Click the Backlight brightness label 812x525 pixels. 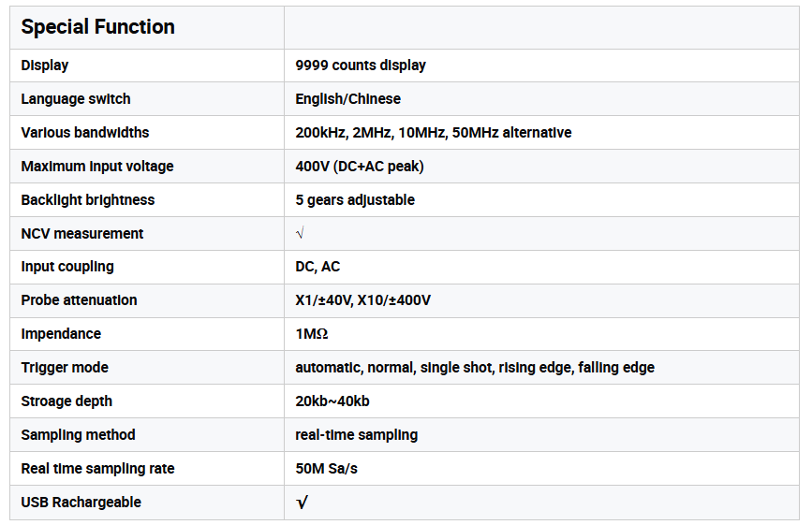[88, 200]
